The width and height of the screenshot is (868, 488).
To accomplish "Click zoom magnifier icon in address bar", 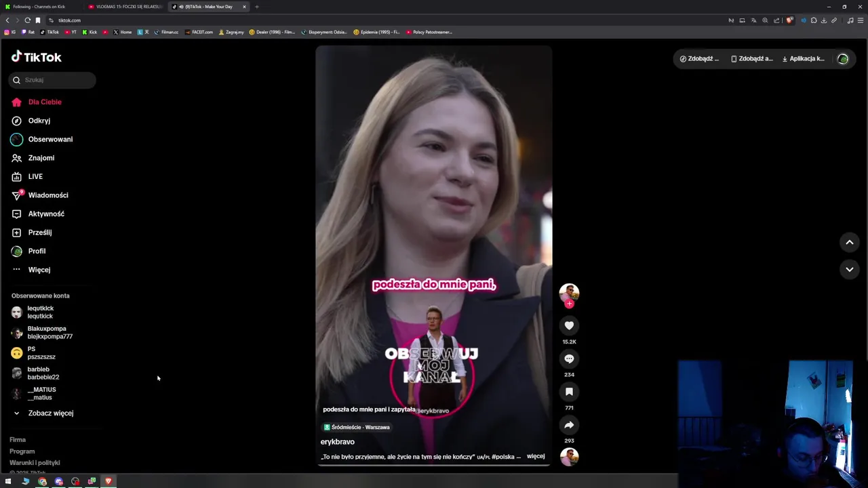I will click(765, 20).
